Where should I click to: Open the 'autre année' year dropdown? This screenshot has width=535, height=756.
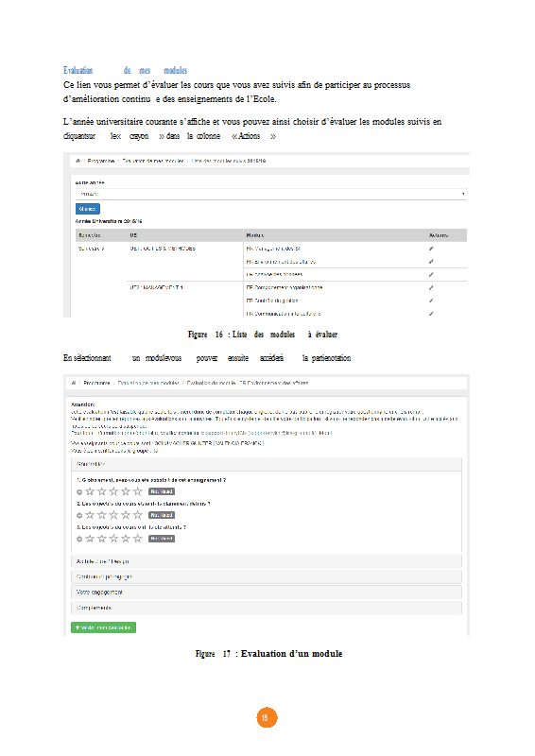click(270, 194)
